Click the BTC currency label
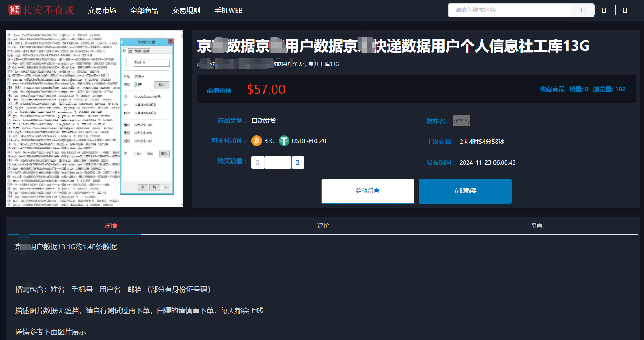Viewport: 644px width, 340px height. coord(269,141)
